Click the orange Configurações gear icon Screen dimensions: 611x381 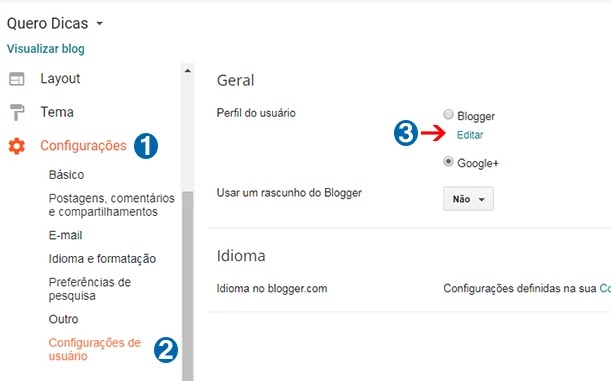click(17, 146)
